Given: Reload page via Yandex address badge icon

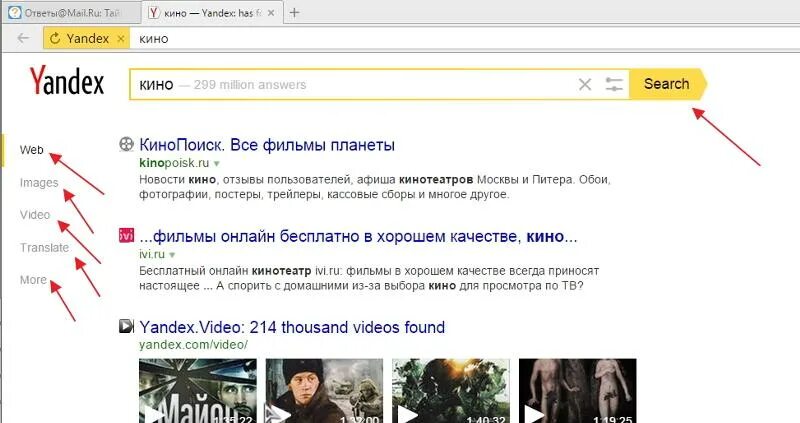Looking at the screenshot, I should point(55,38).
